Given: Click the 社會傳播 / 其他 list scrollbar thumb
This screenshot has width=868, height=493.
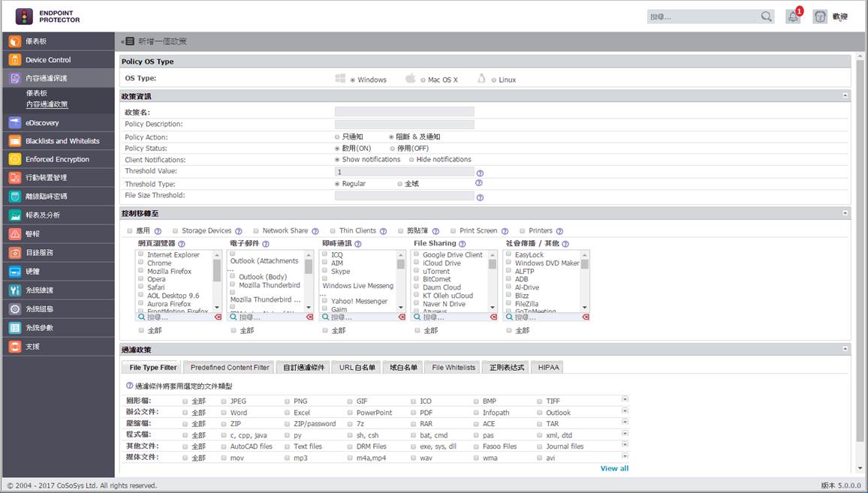Looking at the screenshot, I should [585, 264].
